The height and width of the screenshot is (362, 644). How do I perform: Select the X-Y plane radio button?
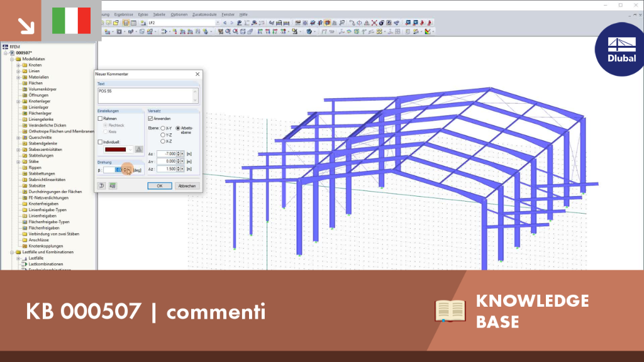click(x=163, y=128)
